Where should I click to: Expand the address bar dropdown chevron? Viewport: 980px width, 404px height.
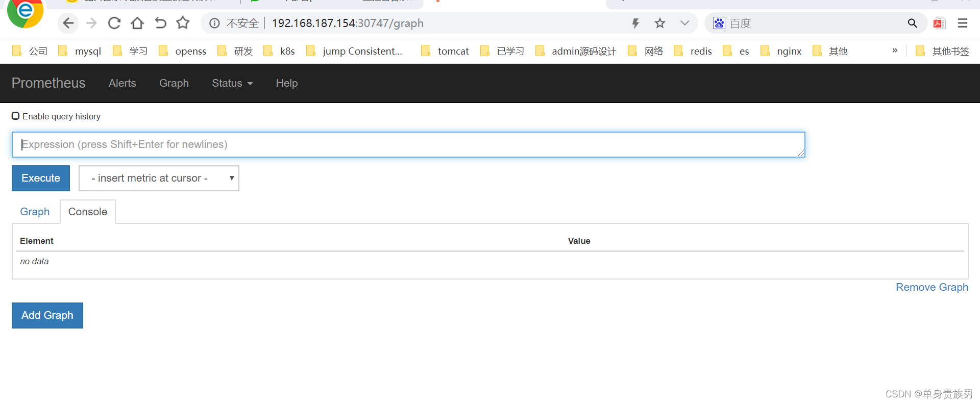click(684, 23)
